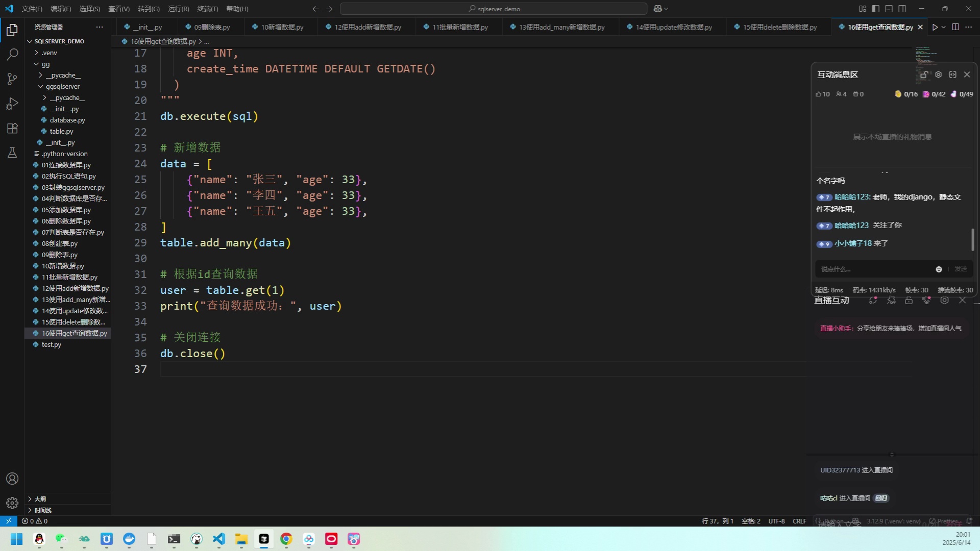The image size is (980, 551).
Task: Open the Search view in the activity bar
Action: pos(12,55)
